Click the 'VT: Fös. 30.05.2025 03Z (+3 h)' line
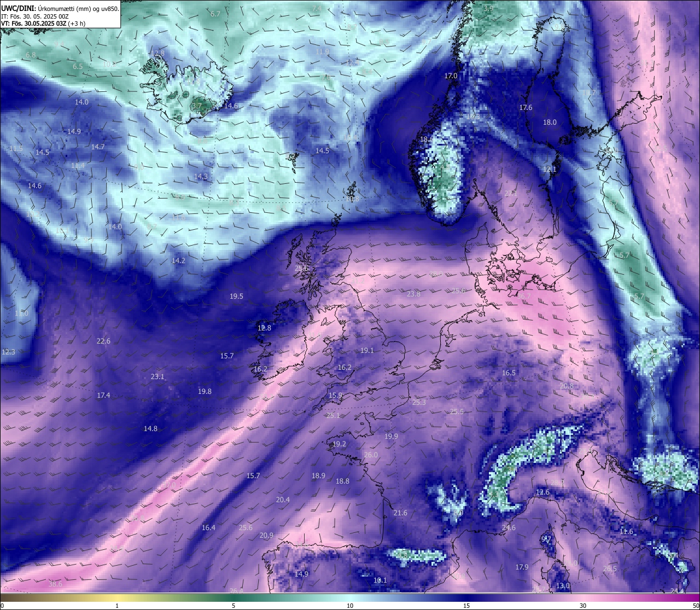700x610 pixels. (x=43, y=24)
